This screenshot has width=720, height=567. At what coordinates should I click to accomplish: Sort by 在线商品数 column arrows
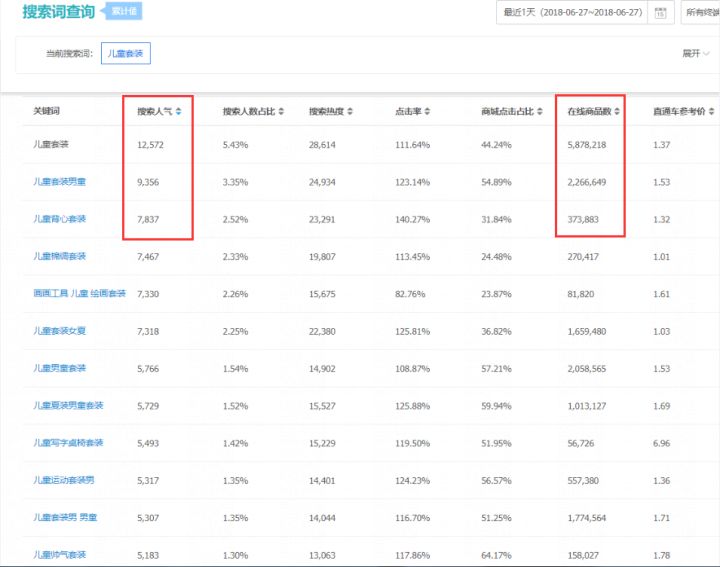617,112
